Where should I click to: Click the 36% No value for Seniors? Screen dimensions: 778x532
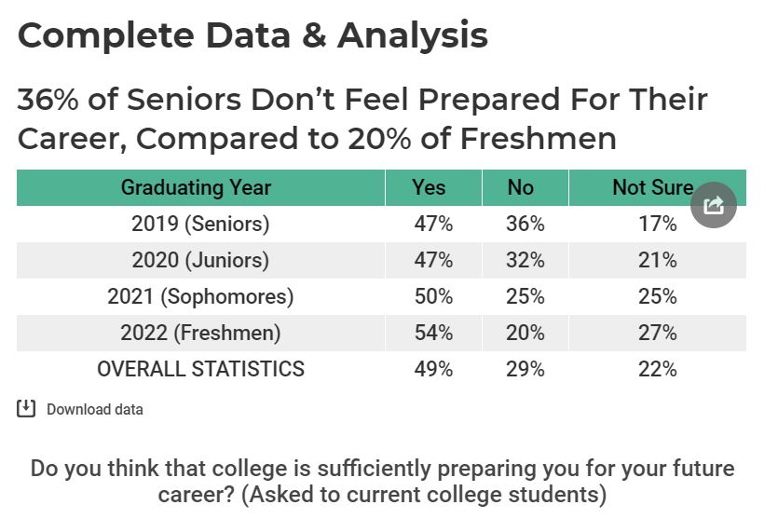tap(525, 224)
